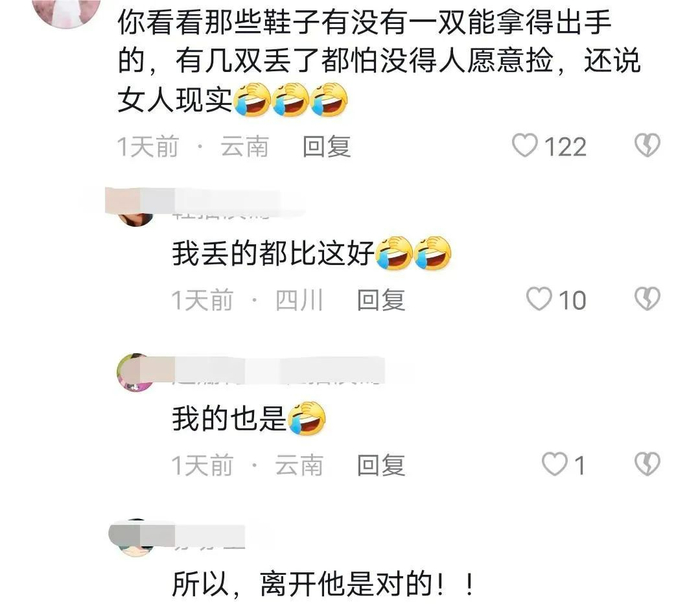Like the Sichuan reply with 10 likes
This screenshot has height=604, width=700.
(539, 299)
